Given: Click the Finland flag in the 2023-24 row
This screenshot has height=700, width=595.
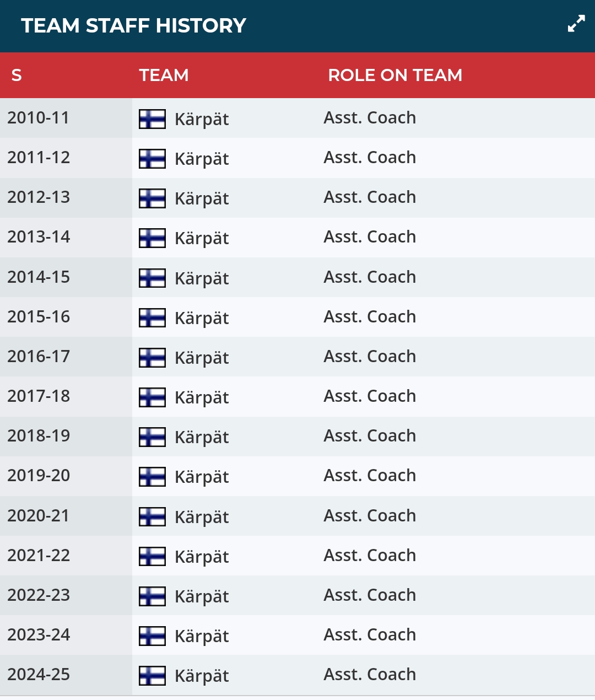Looking at the screenshot, I should click(152, 636).
